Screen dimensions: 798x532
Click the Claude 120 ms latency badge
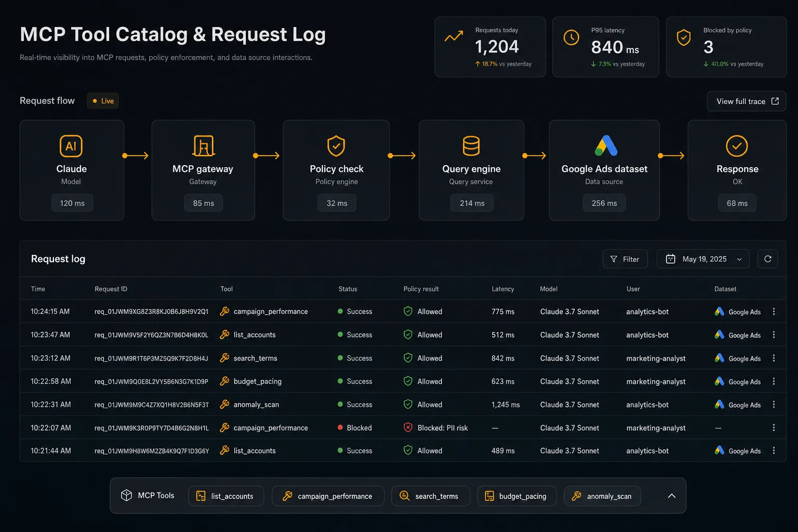click(72, 203)
